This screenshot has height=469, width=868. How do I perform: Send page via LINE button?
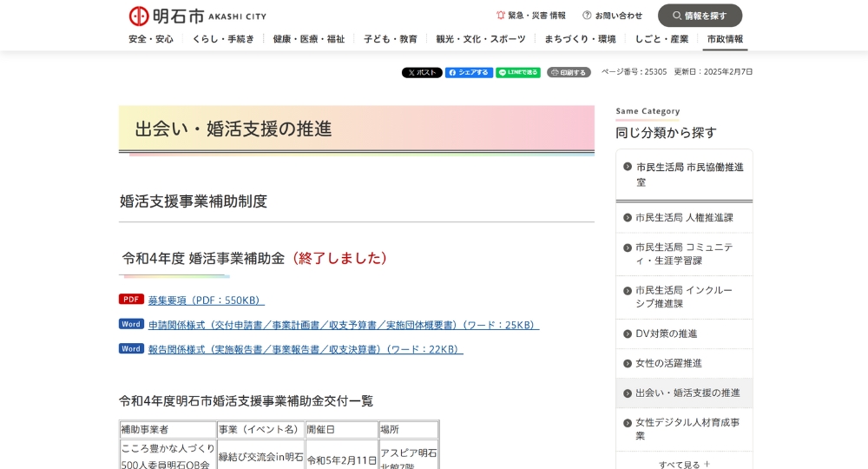tap(518, 73)
